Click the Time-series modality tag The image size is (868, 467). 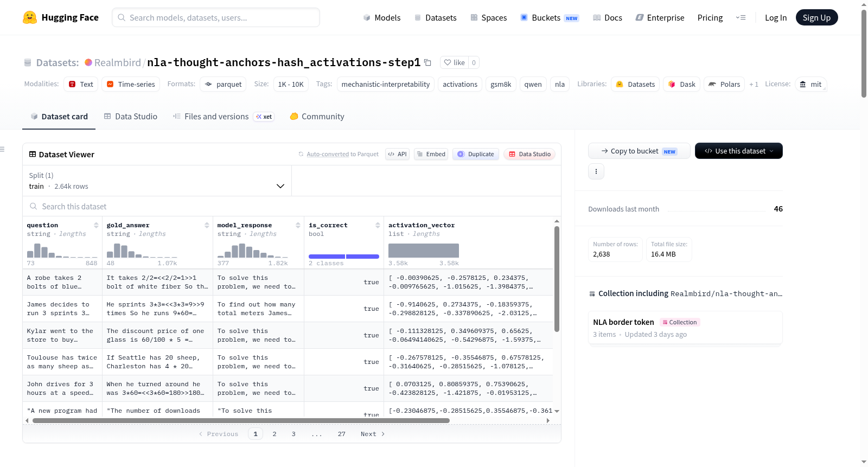coord(131,84)
